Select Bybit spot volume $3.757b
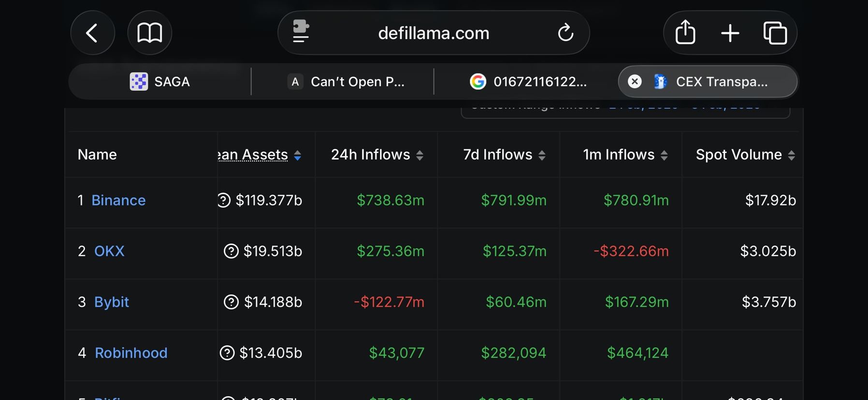This screenshot has width=868, height=400. [x=769, y=302]
